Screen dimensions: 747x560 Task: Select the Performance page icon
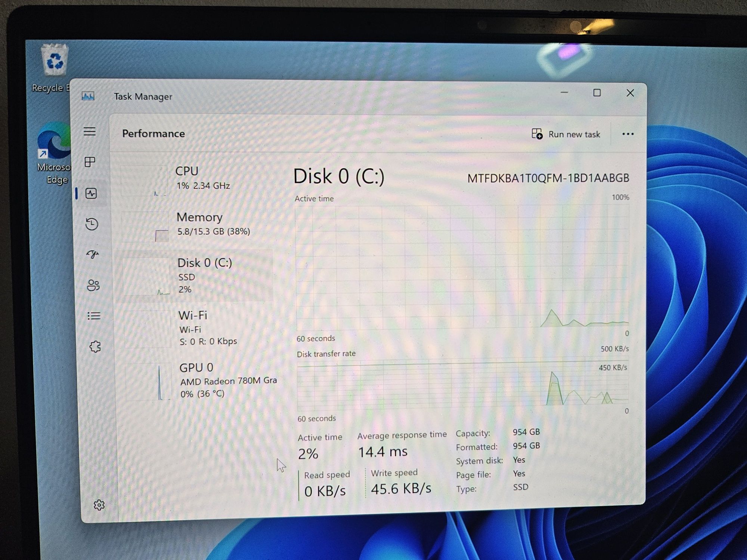(91, 193)
